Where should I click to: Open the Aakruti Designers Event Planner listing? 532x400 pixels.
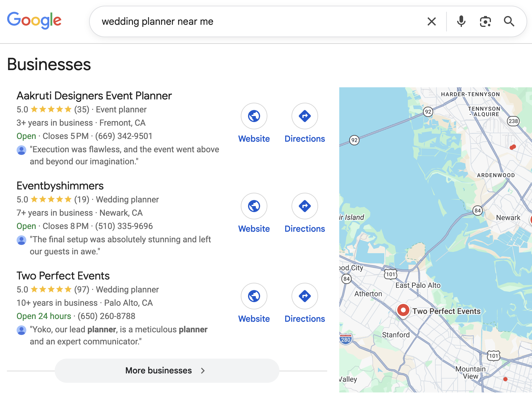click(x=94, y=95)
